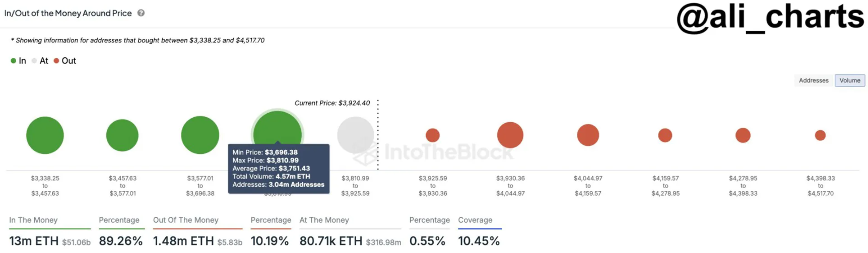Click the red bubble for $4,398.33 to $4,517.70
Viewport: 868px width, 253px height.
pos(820,135)
